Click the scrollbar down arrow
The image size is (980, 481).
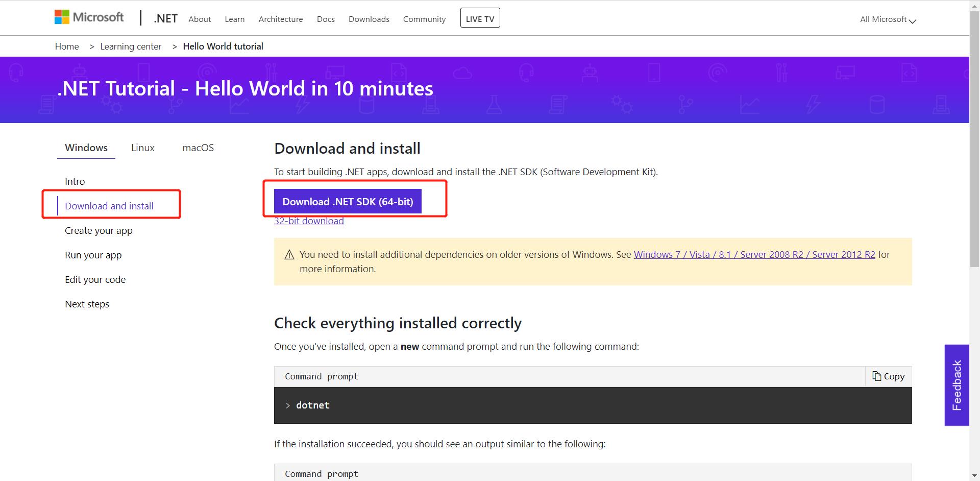click(974, 476)
